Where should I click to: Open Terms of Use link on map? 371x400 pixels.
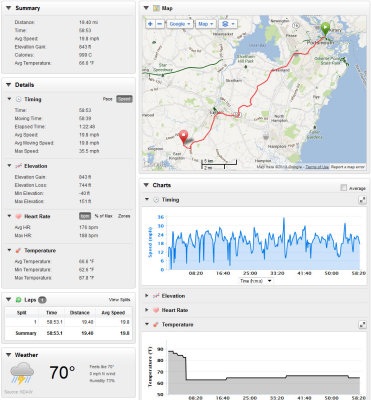(317, 167)
